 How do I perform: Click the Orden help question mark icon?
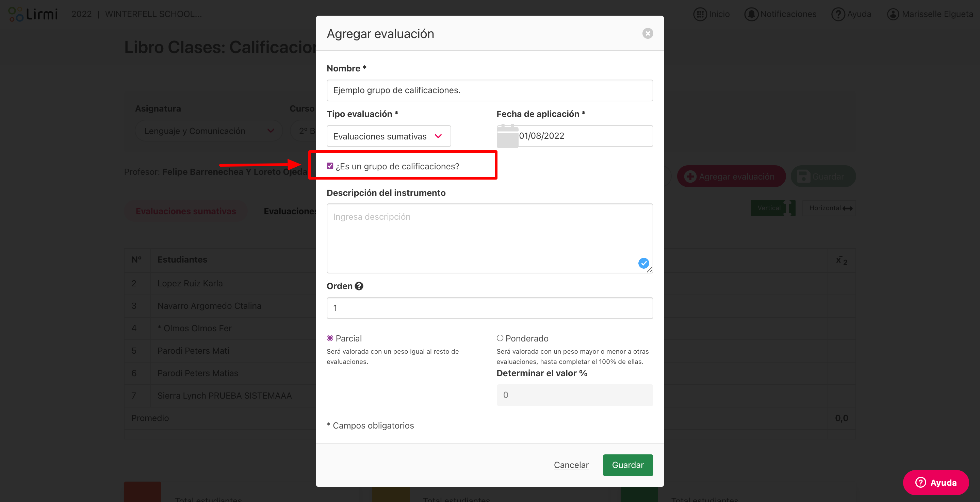359,286
